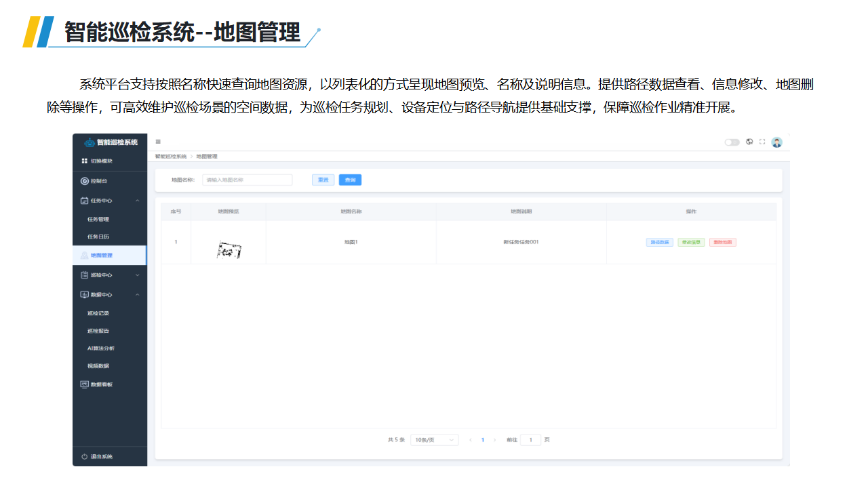
Task: Click the robot logo of 智能巡检系统
Action: click(90, 142)
